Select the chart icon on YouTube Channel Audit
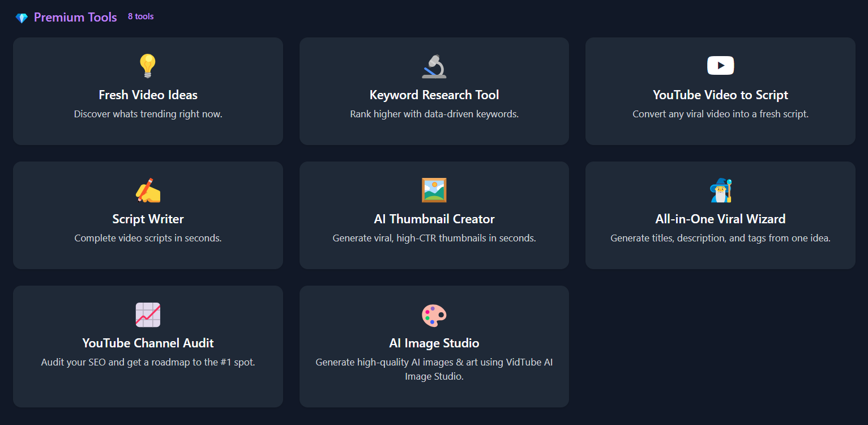 click(x=148, y=315)
